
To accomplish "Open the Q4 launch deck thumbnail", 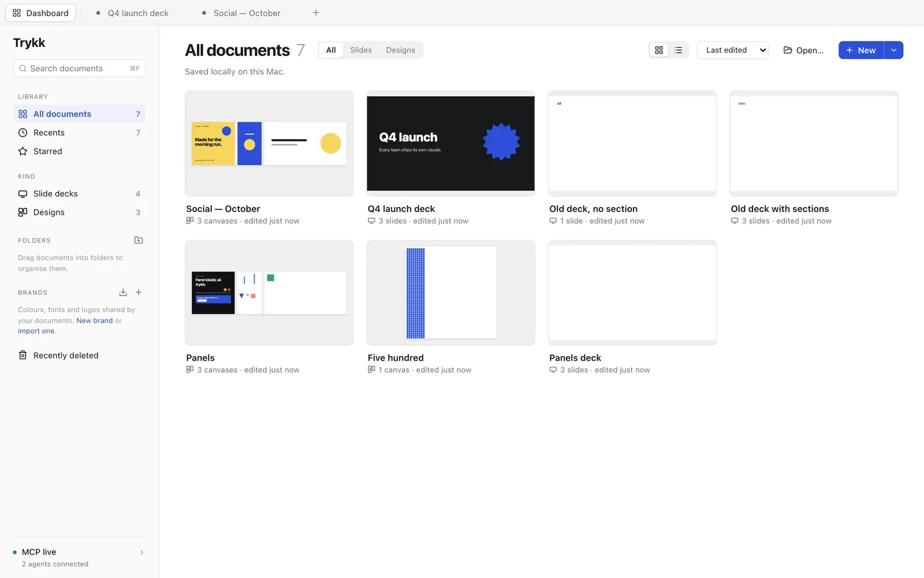I will coord(450,143).
